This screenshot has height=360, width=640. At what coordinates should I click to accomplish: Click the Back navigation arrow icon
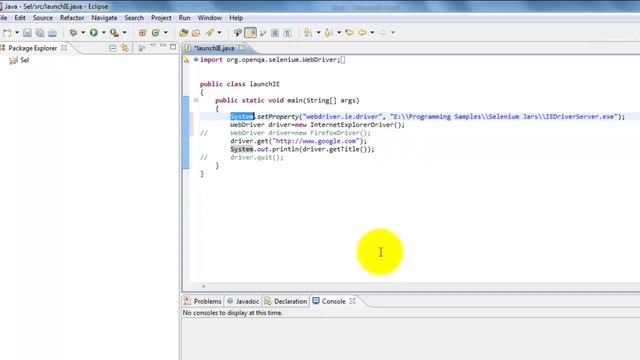click(x=362, y=33)
